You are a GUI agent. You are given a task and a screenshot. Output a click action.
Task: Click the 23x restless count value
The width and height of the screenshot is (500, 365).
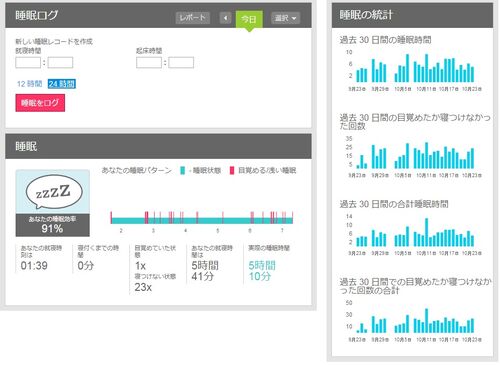143,287
